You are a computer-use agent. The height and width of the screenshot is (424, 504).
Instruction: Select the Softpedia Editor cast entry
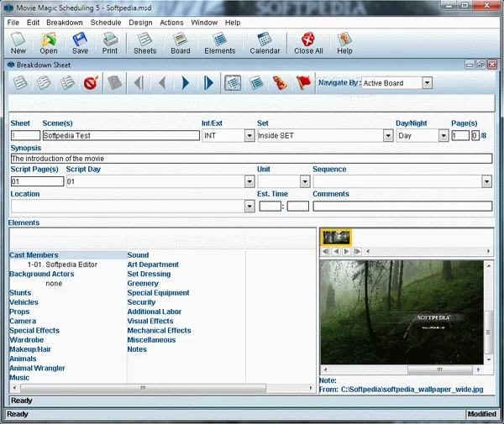(x=62, y=264)
